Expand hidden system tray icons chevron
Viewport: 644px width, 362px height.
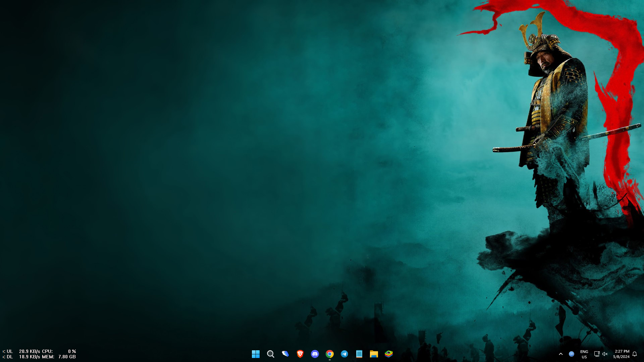(560, 354)
